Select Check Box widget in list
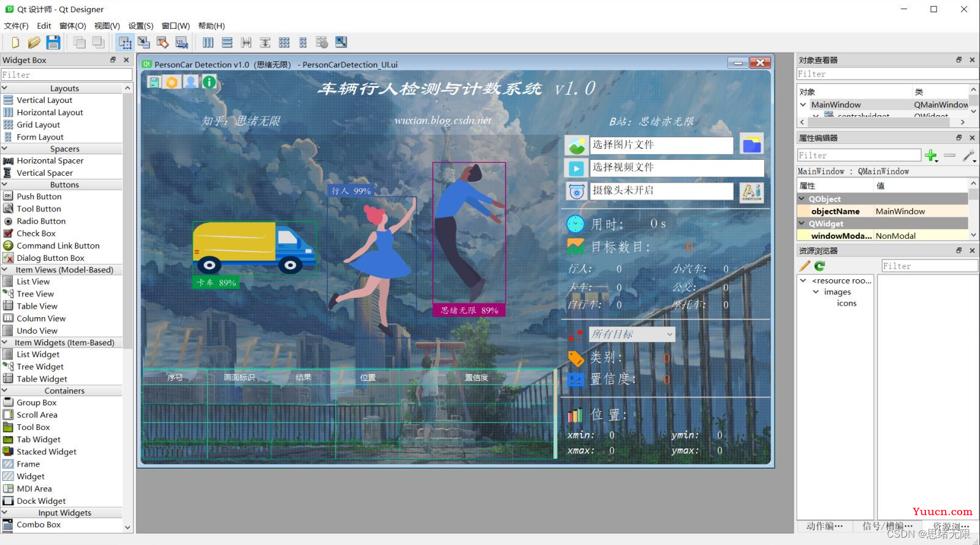This screenshot has height=545, width=980. [36, 233]
